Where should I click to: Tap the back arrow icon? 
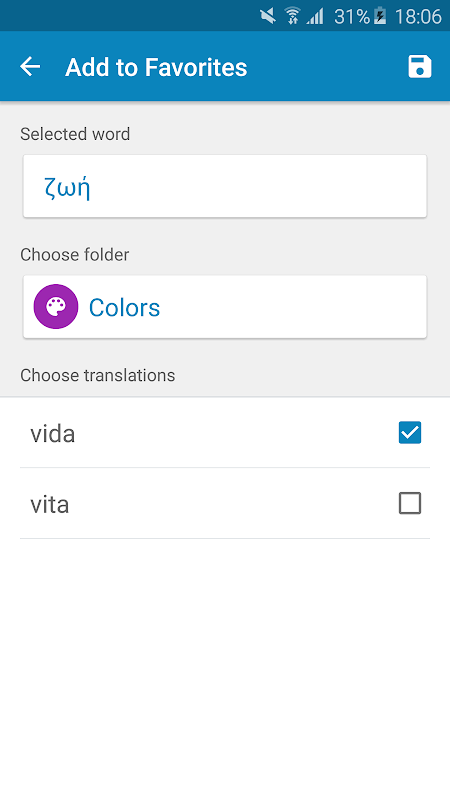pos(30,67)
